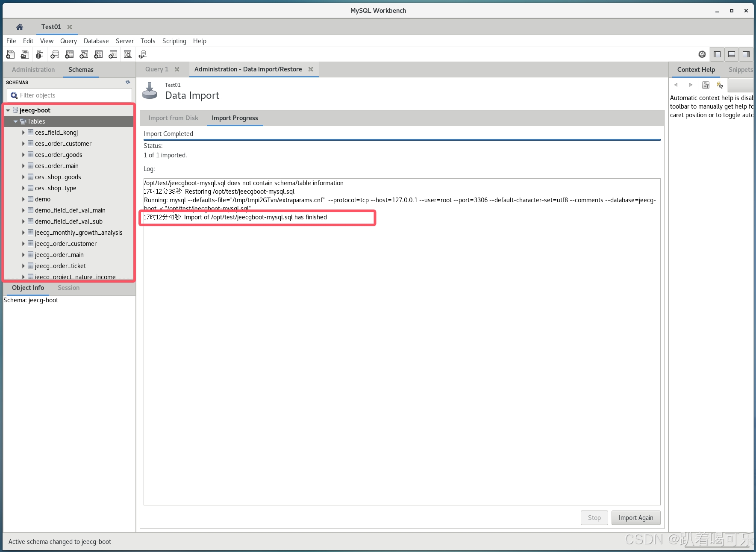The image size is (756, 552).
Task: Go forward in context help
Action: pos(691,85)
